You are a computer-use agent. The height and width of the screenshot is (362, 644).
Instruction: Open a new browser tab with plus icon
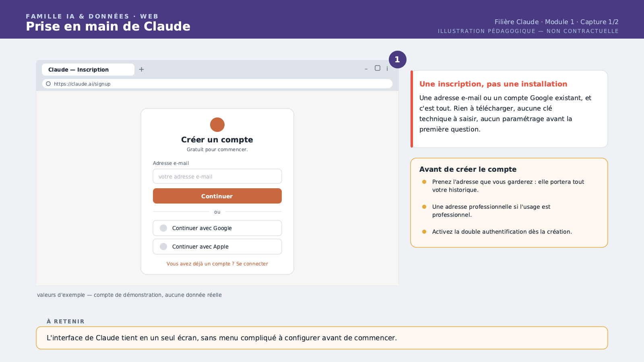[x=141, y=69]
